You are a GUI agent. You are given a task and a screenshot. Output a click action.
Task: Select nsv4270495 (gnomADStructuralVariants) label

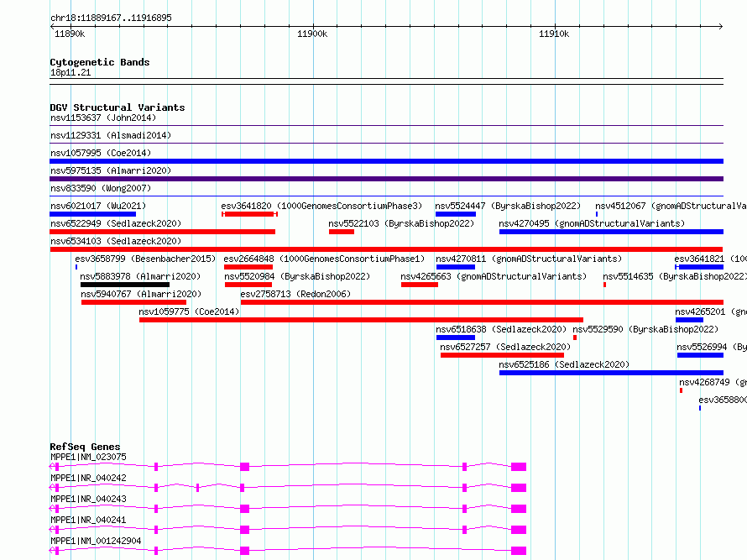tap(592, 223)
